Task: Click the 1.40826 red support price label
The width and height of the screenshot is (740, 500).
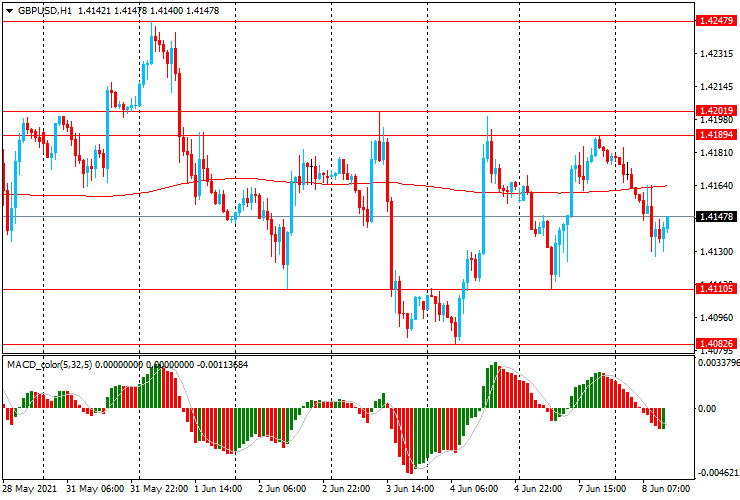Action: click(717, 344)
